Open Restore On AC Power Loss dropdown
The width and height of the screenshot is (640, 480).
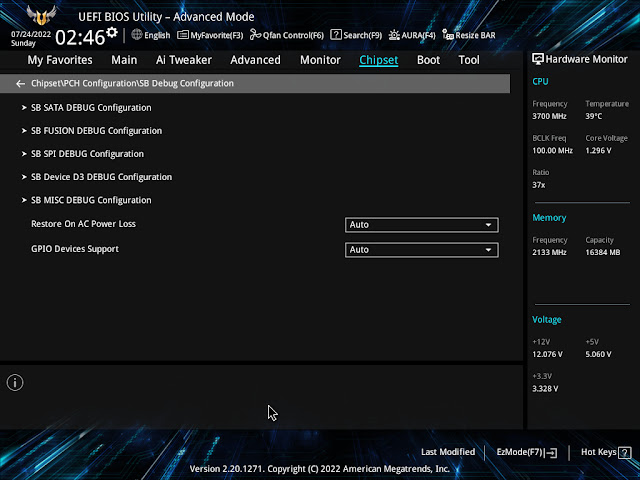point(422,225)
